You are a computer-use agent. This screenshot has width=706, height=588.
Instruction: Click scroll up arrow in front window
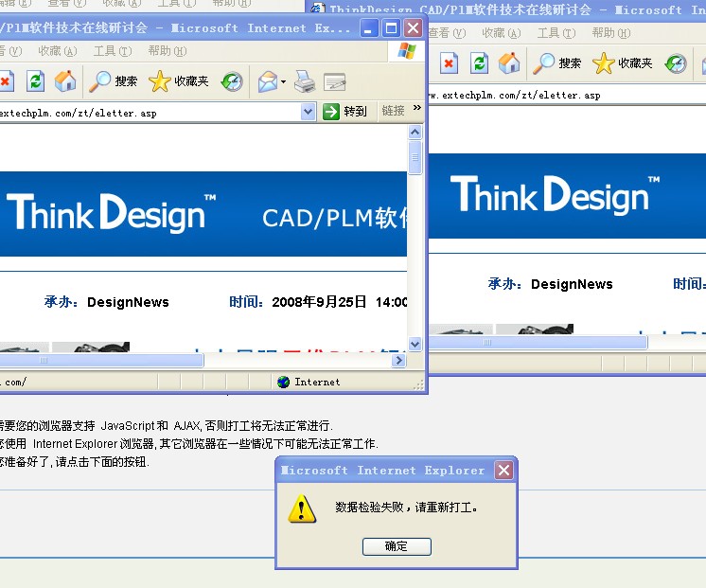415,132
